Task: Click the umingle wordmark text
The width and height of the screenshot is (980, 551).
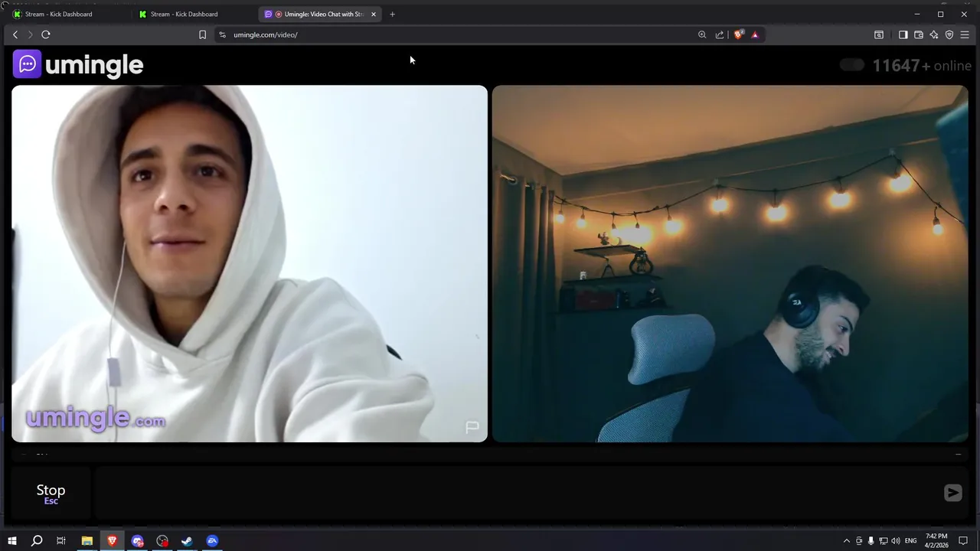Action: point(94,66)
